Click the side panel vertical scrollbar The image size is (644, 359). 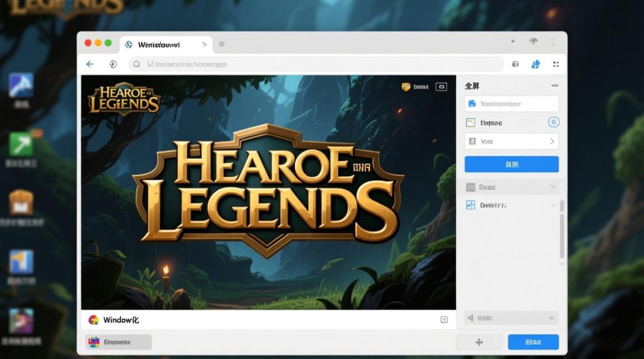(562, 230)
